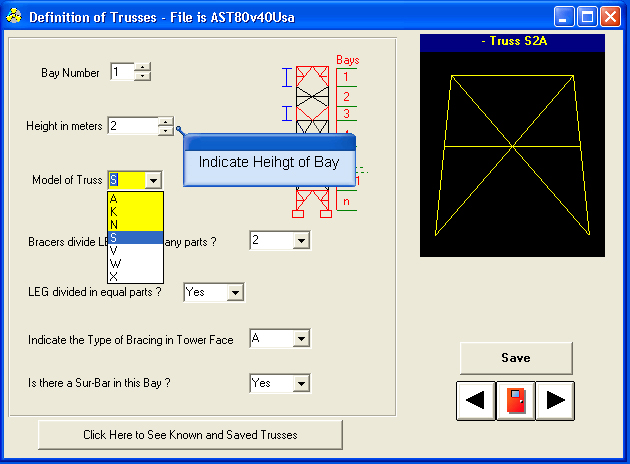Click the previous bay left arrow button

tap(476, 401)
